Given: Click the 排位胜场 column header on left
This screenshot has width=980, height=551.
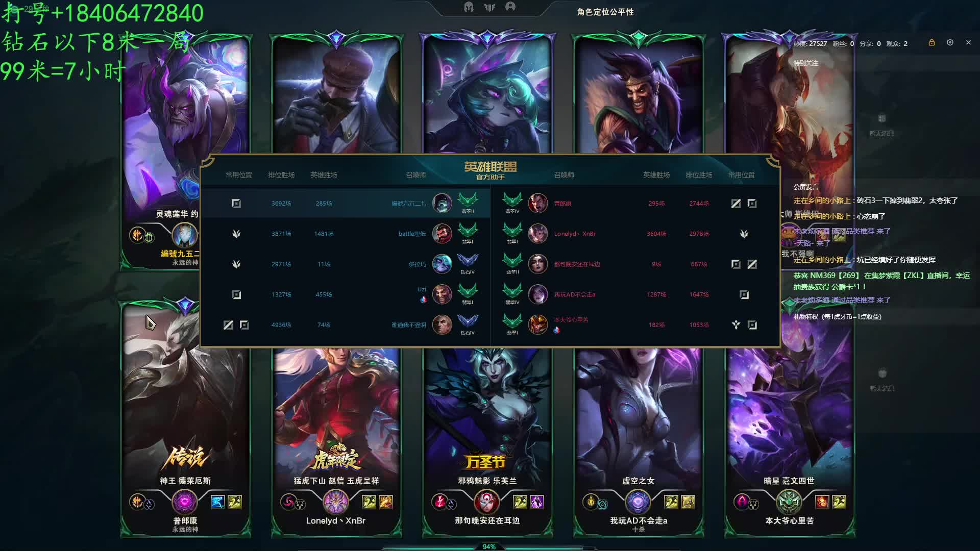Looking at the screenshot, I should [281, 175].
